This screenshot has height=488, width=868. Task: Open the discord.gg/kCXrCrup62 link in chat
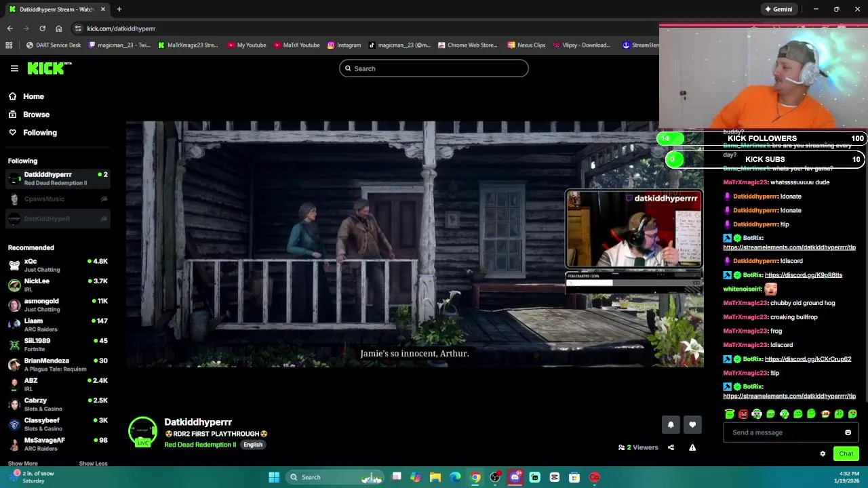click(x=808, y=359)
